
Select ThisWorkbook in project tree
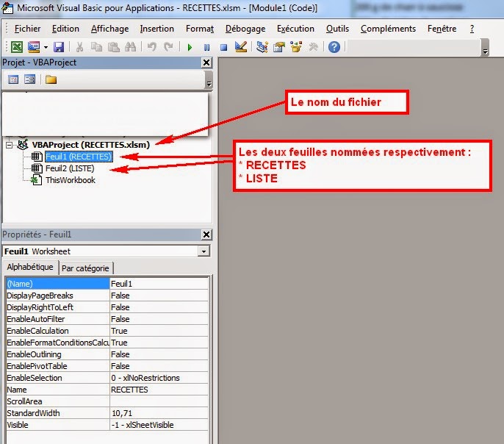point(71,180)
